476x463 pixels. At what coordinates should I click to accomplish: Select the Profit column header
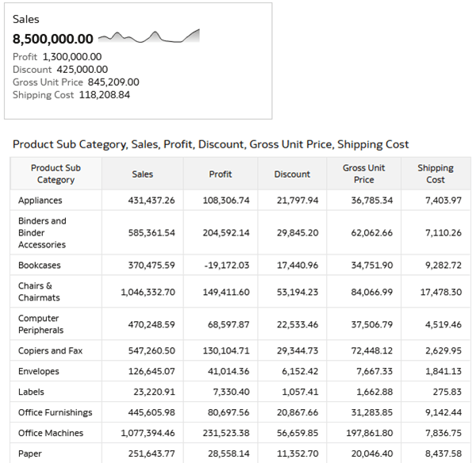coord(221,174)
